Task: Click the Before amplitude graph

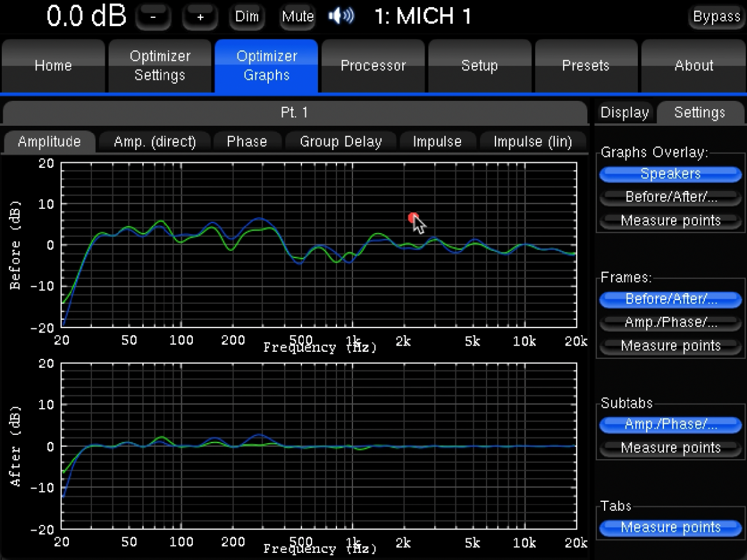Action: pos(319,245)
